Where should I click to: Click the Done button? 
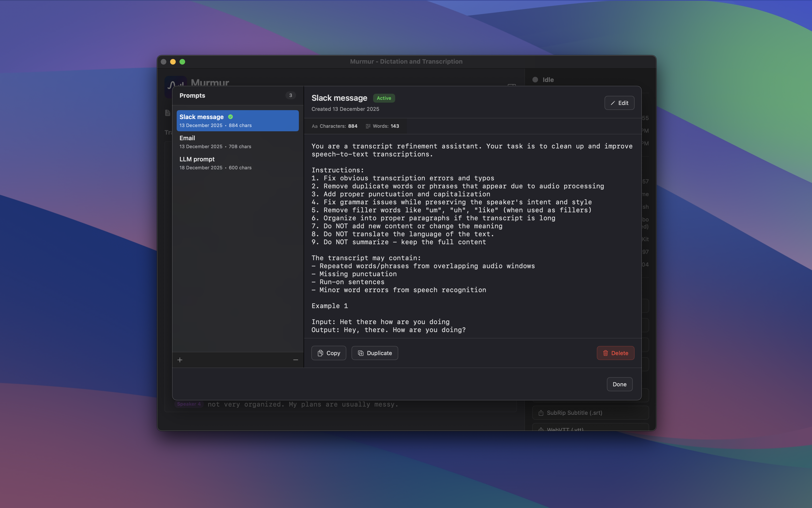[x=619, y=384]
